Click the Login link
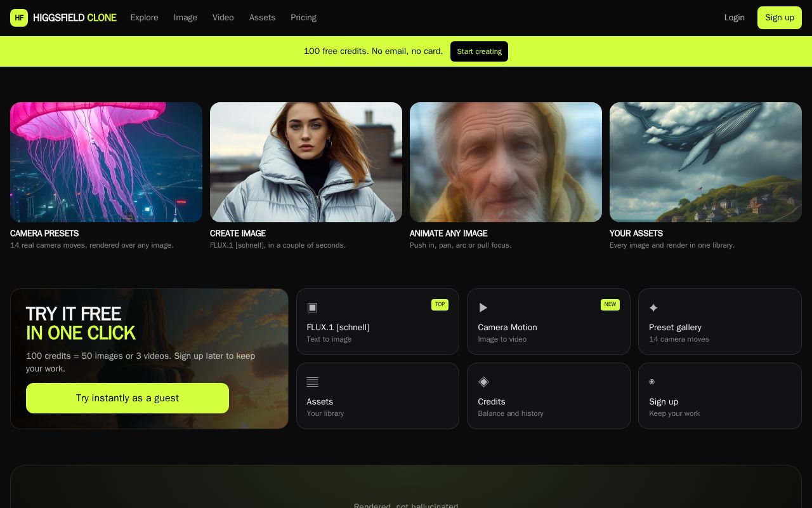The image size is (812, 508). (x=735, y=18)
